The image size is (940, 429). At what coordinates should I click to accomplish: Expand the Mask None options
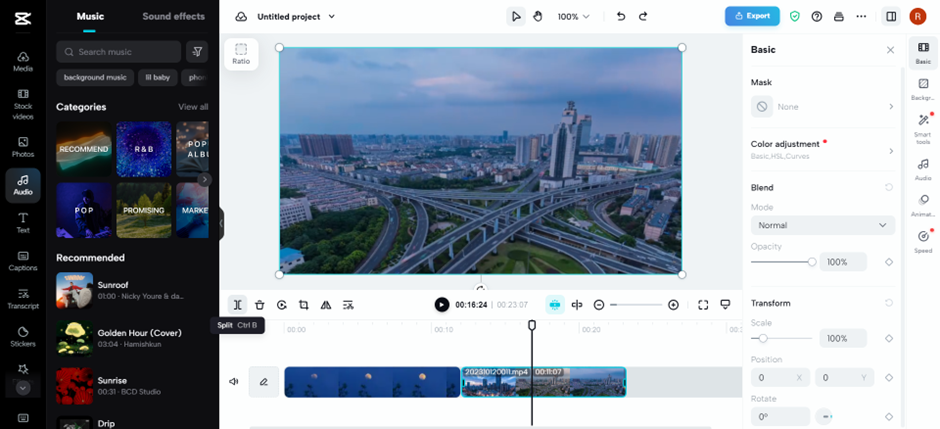tap(822, 107)
